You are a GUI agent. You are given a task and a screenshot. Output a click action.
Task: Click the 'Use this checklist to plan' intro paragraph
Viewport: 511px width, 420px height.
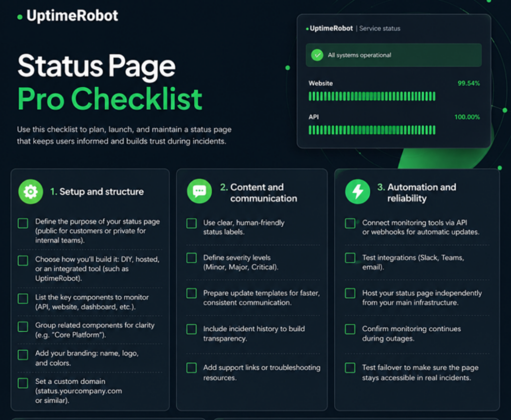click(x=124, y=135)
